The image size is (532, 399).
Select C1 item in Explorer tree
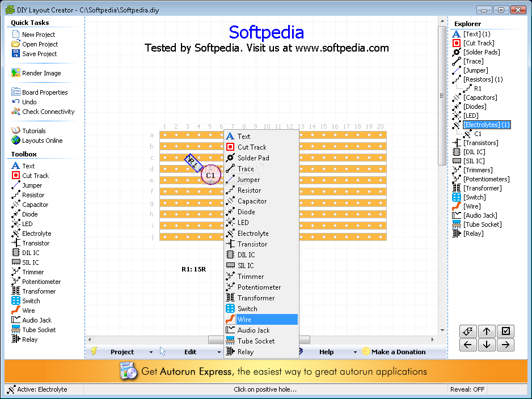478,134
